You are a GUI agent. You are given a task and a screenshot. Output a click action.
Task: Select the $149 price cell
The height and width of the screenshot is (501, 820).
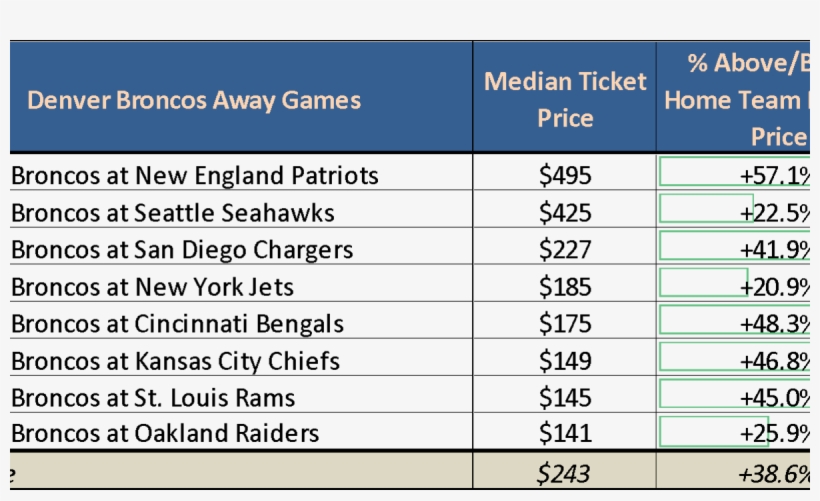point(565,361)
